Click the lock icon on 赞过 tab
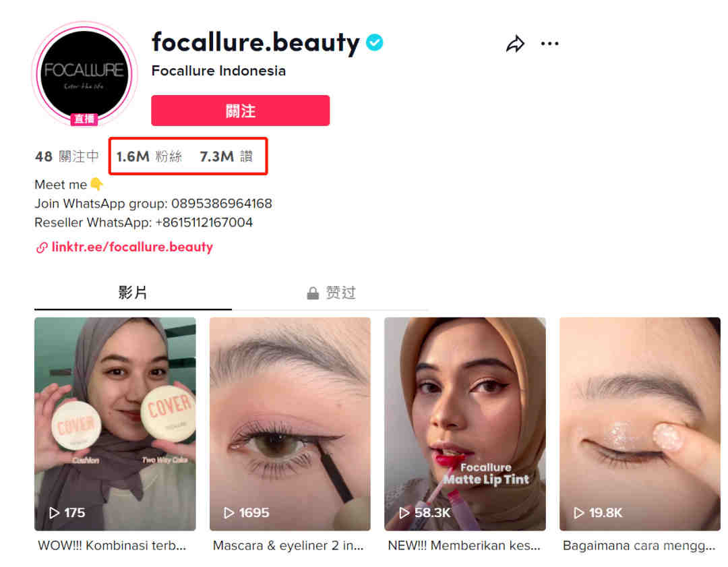 (313, 293)
